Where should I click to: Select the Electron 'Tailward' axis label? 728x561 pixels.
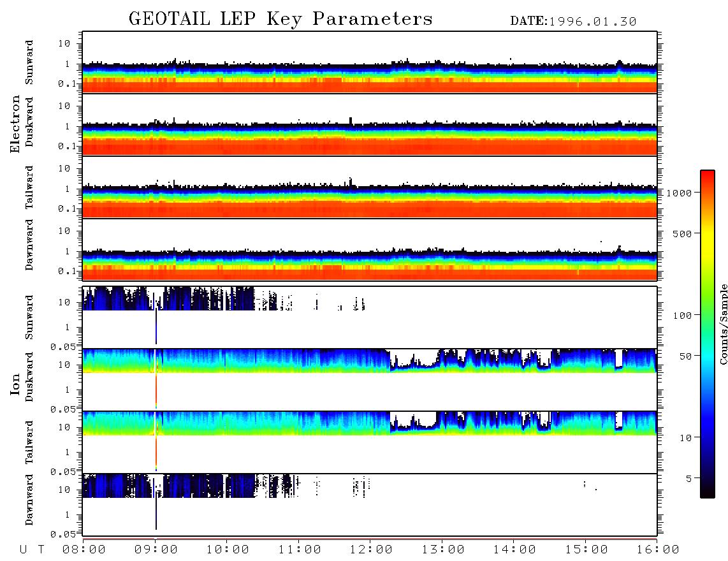click(x=29, y=187)
